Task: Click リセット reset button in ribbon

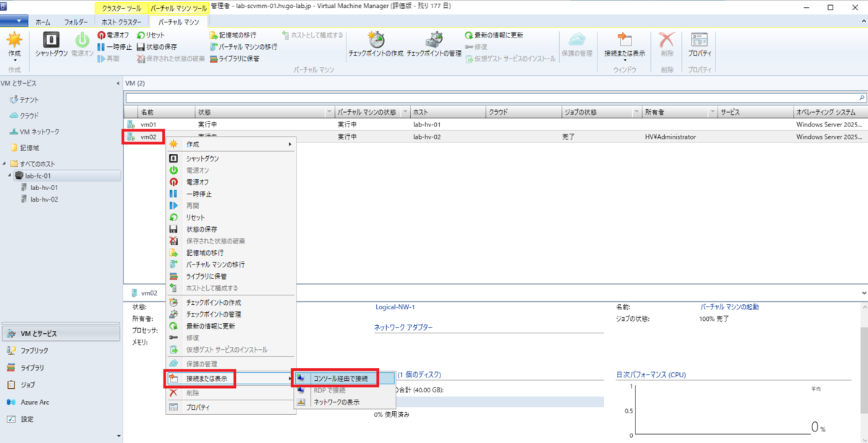Action: [150, 35]
